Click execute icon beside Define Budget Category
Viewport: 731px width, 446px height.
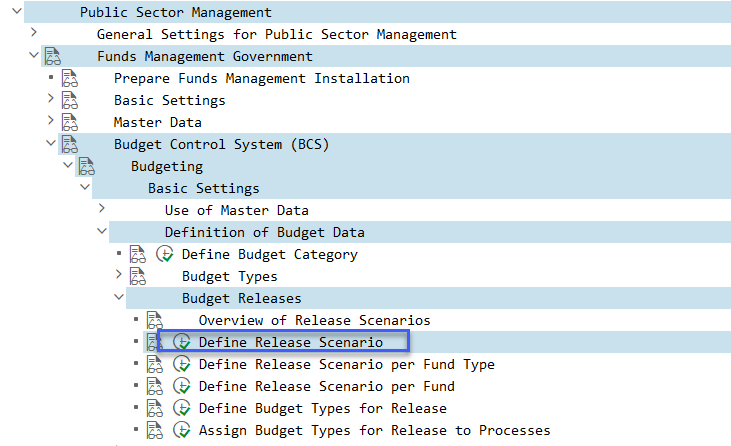click(x=165, y=254)
